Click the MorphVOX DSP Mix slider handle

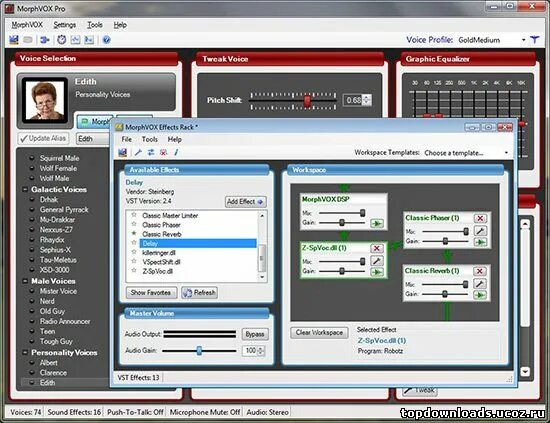point(362,213)
